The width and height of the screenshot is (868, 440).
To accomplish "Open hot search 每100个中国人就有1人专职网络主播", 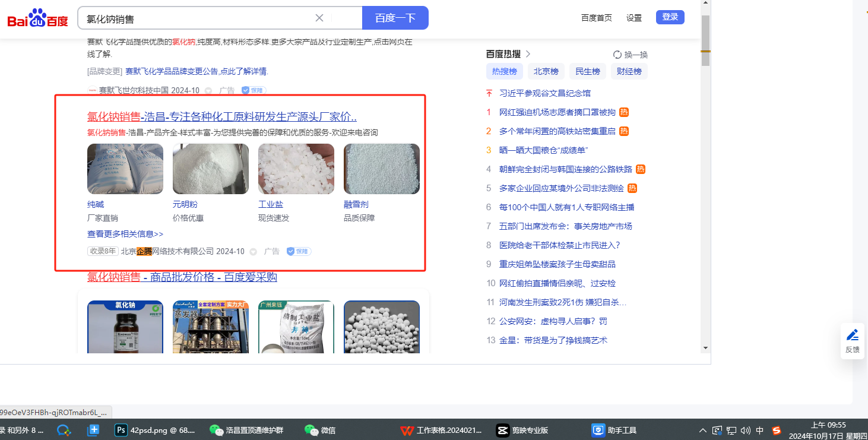I will (567, 207).
